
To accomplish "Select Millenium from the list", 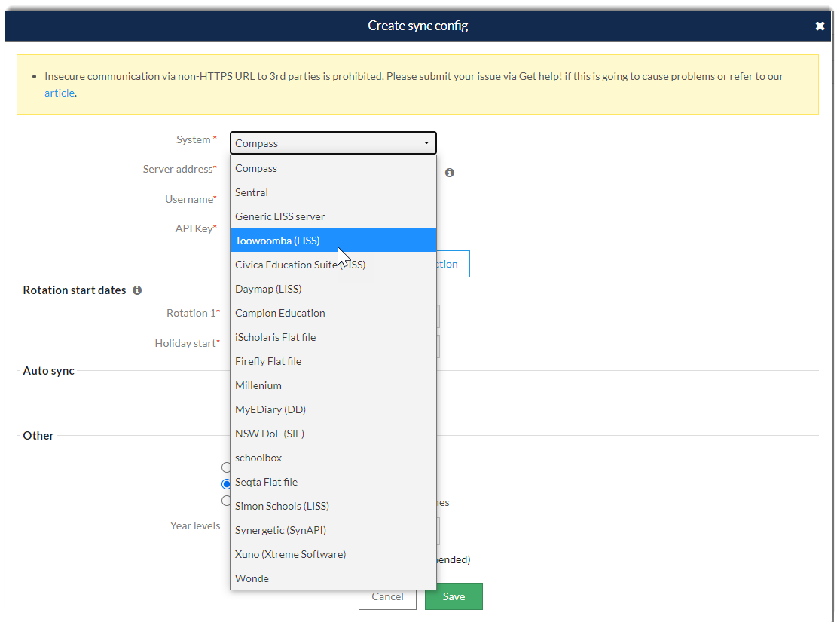I will [x=333, y=385].
